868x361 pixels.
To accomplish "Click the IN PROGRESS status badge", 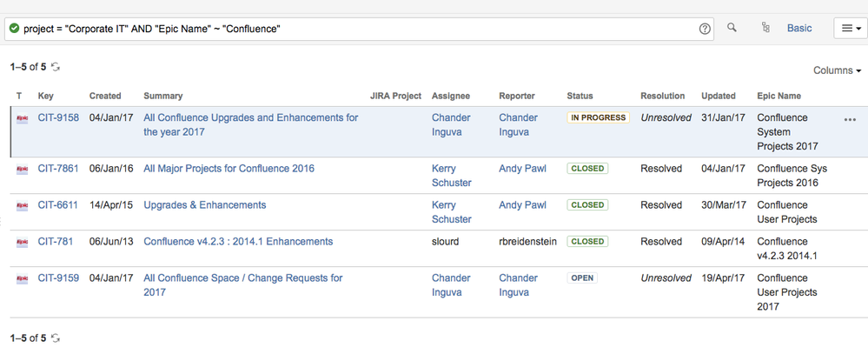I will point(598,117).
